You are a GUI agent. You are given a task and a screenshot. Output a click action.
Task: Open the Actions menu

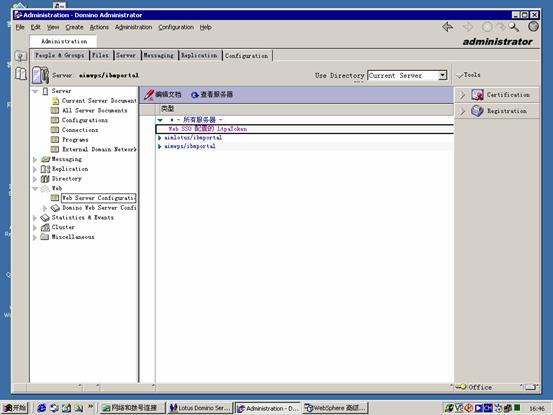(99, 27)
